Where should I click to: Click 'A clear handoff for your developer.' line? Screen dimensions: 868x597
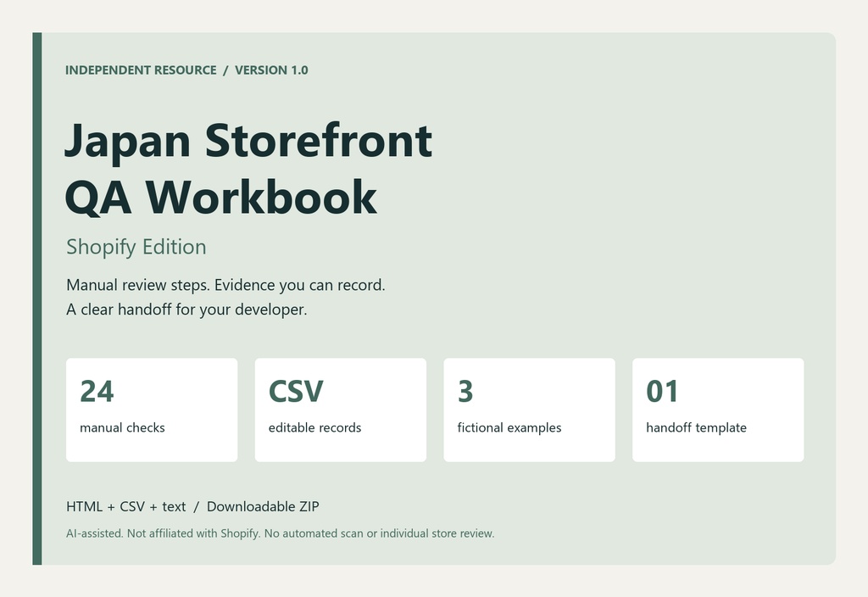[186, 310]
